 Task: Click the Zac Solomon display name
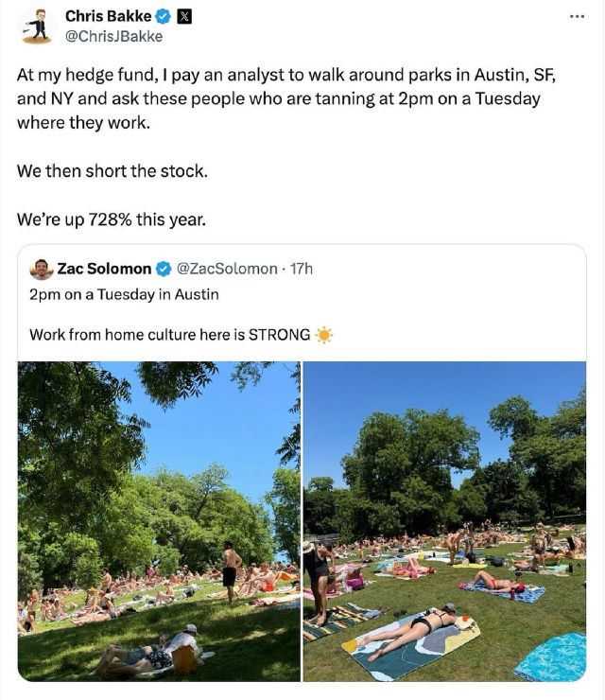[104, 269]
